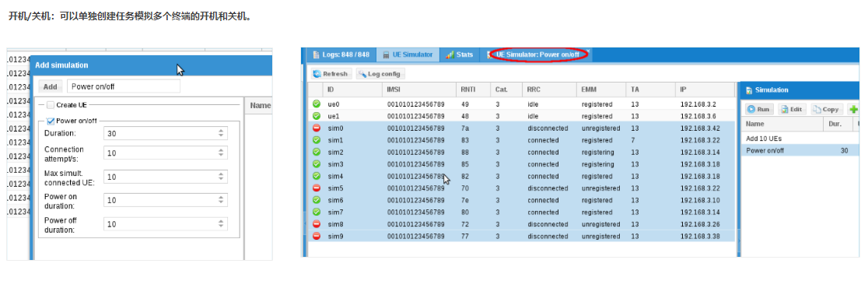868x295 pixels.
Task: Click the Max simult. connected UE field
Action: point(166,177)
